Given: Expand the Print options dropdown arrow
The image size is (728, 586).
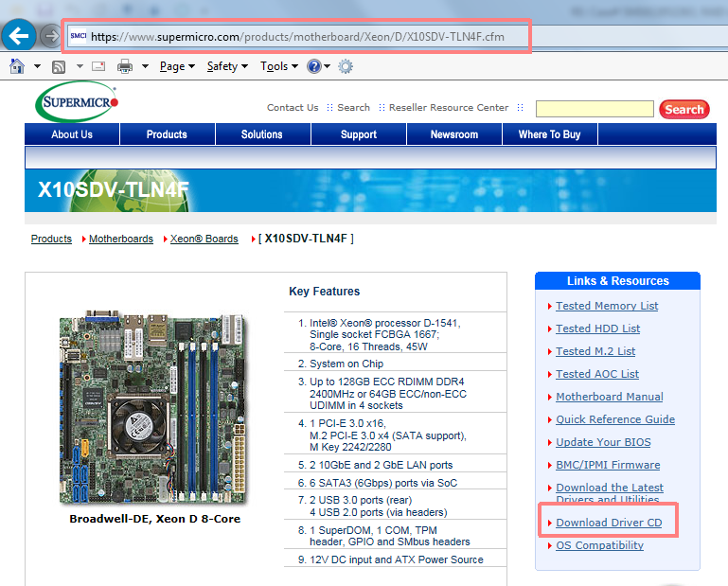Looking at the screenshot, I should (x=145, y=66).
